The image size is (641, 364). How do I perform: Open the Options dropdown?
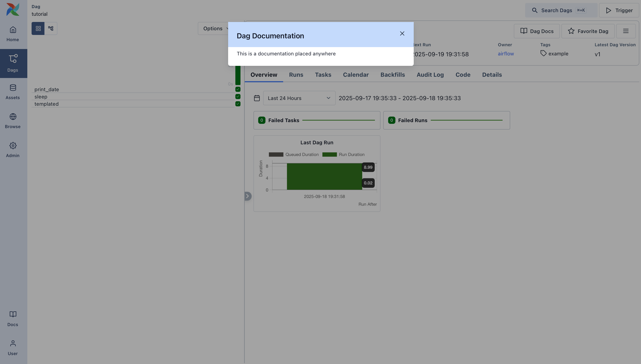213,29
